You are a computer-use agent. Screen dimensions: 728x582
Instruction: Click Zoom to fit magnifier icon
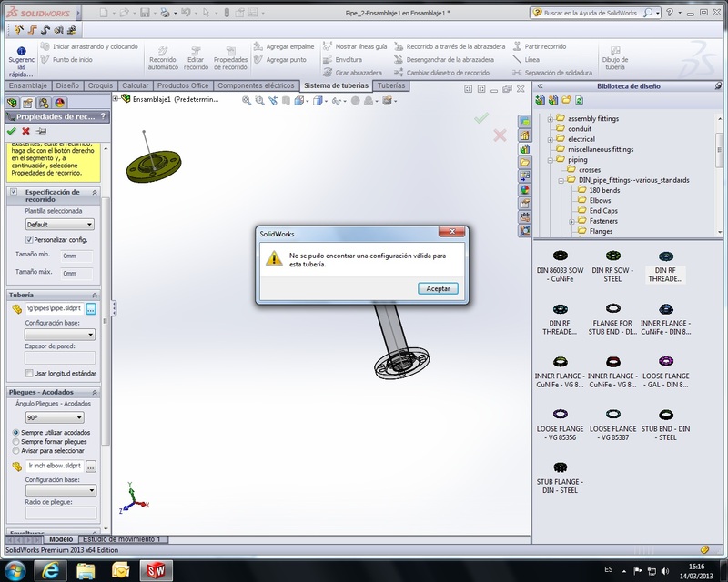pyautogui.click(x=246, y=101)
